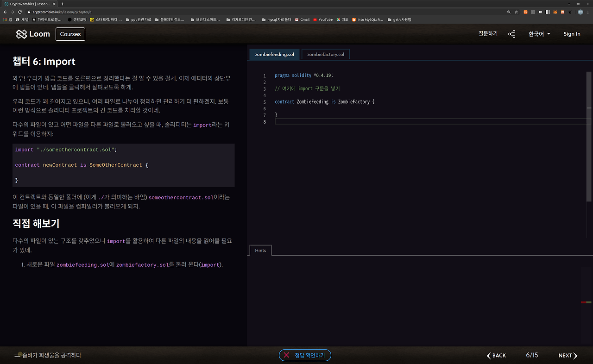Click the 정답 확인하기 check answer button

(305, 355)
